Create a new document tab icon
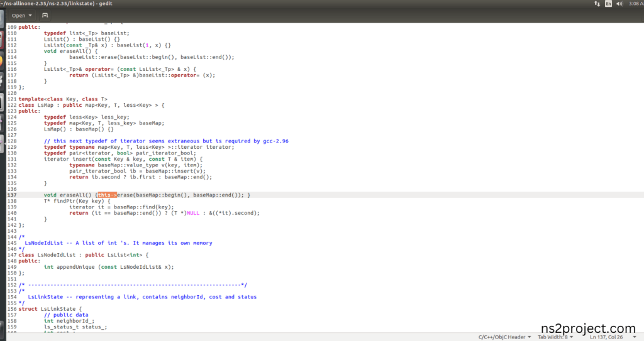The width and height of the screenshot is (644, 341). [x=45, y=16]
